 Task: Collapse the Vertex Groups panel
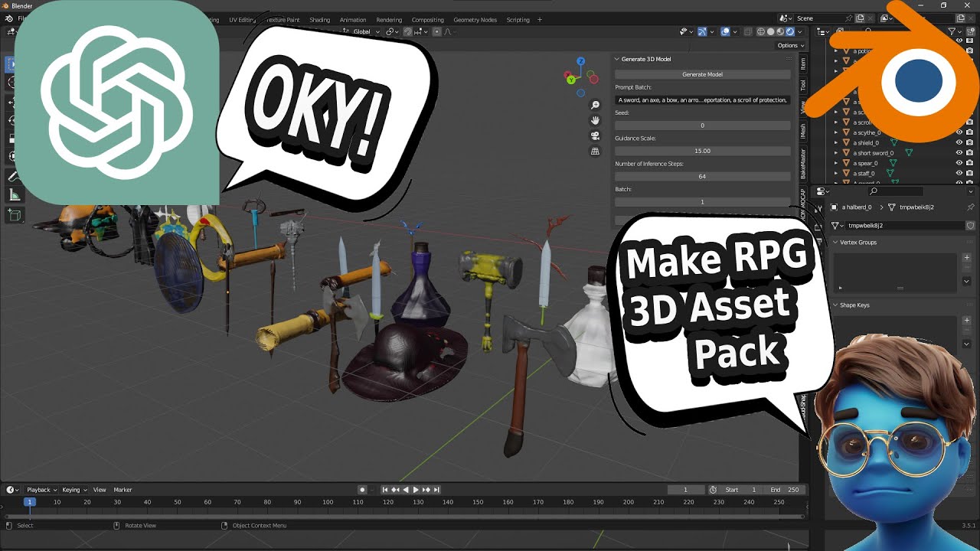pyautogui.click(x=835, y=242)
